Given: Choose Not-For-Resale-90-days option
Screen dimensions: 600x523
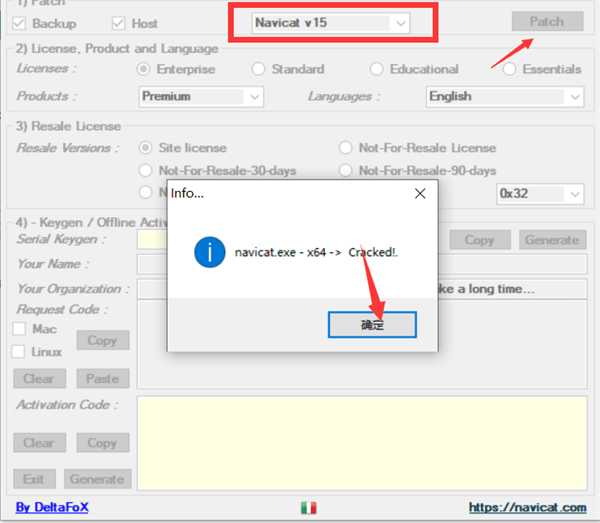Looking at the screenshot, I should point(345,170).
